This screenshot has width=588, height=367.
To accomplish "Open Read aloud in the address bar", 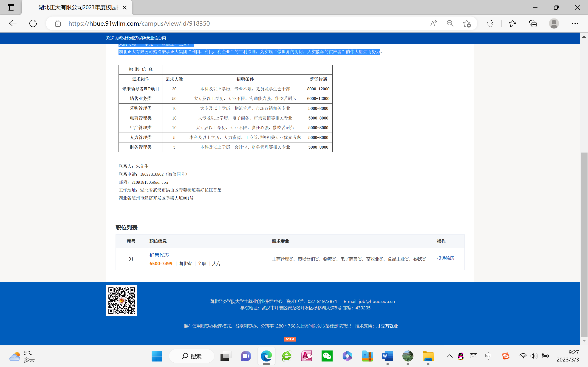I will click(x=433, y=23).
